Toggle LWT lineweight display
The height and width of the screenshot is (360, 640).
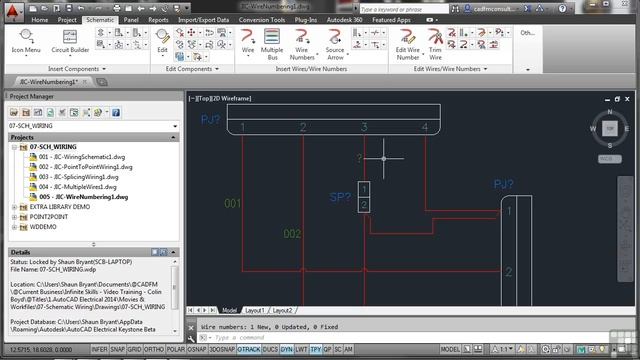pyautogui.click(x=301, y=349)
